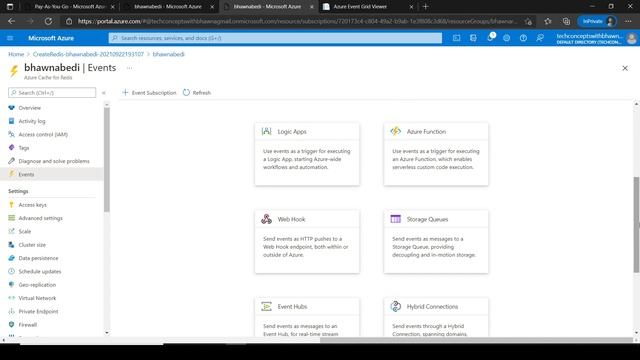This screenshot has height=360, width=640.
Task: Click the Geo-replication globe icon
Action: pyautogui.click(x=11, y=284)
